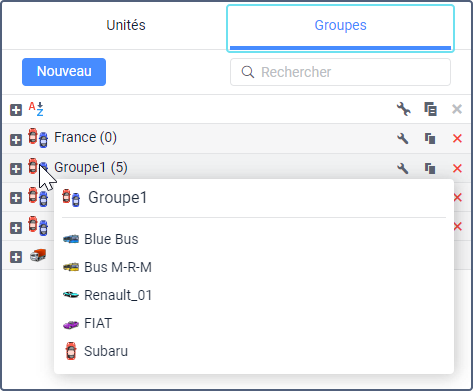The image size is (473, 391).
Task: Expand the truck icon group
Action: click(16, 257)
